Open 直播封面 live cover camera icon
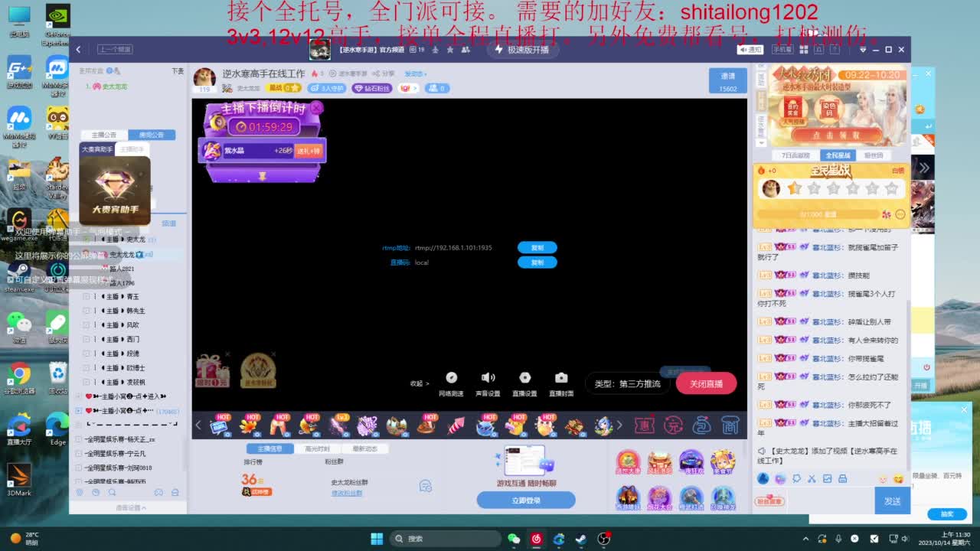Viewport: 980px width, 551px height. click(x=561, y=378)
